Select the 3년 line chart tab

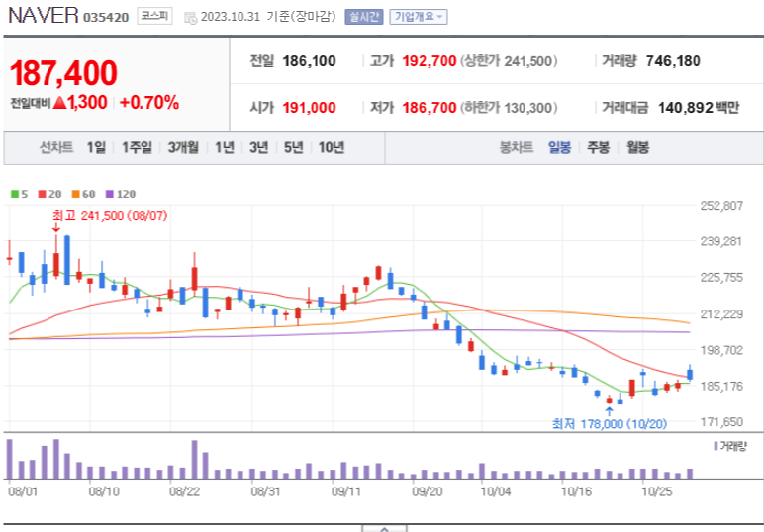point(258,147)
